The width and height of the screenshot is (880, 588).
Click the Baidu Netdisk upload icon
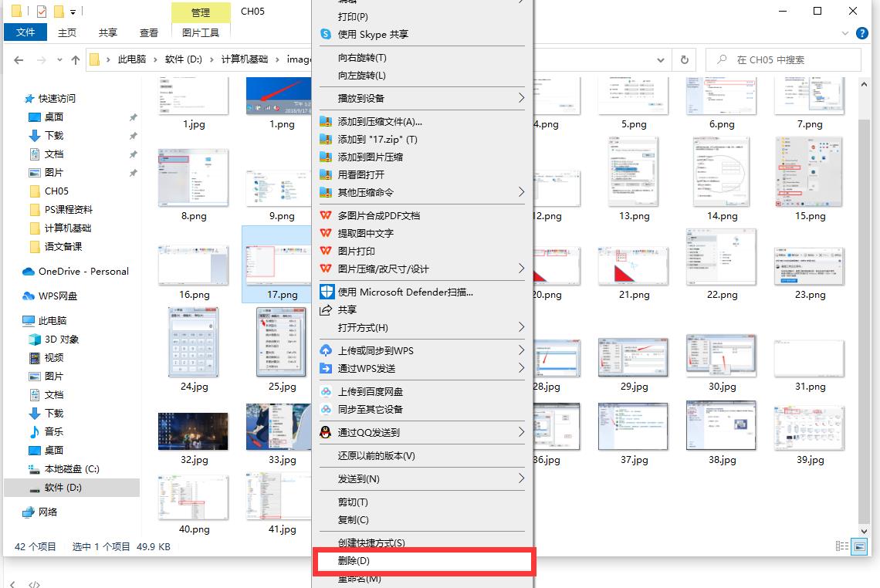point(326,392)
